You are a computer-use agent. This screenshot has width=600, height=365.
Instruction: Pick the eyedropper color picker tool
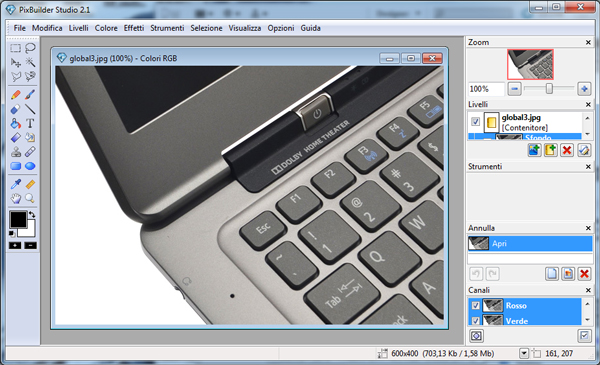tap(15, 184)
